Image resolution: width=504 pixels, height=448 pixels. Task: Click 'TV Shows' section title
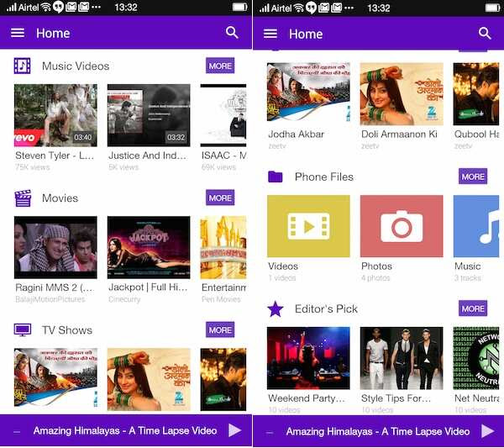[x=67, y=330]
